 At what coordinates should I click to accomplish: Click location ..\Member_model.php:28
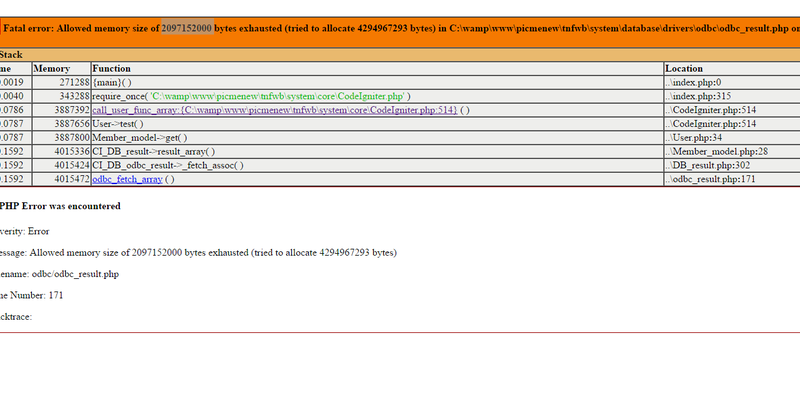(x=716, y=151)
